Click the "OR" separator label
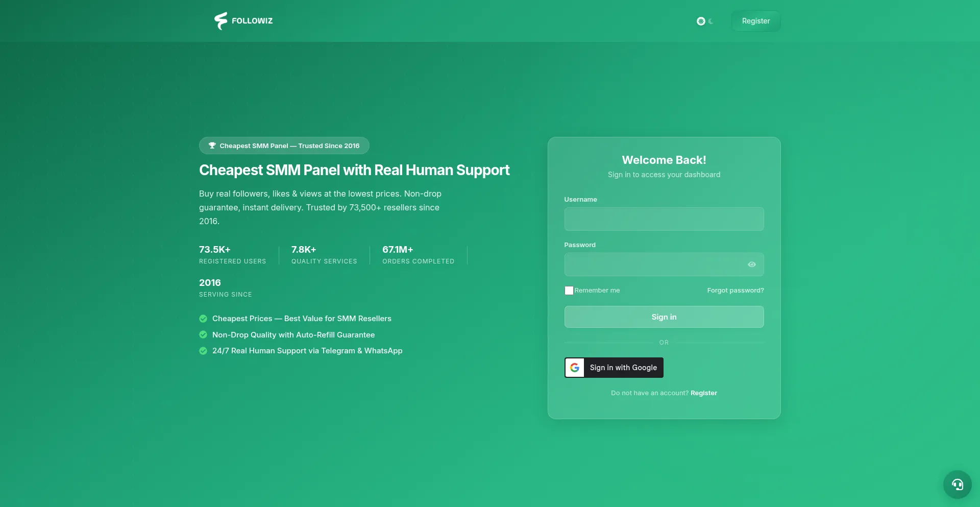Image resolution: width=980 pixels, height=507 pixels. [x=664, y=343]
